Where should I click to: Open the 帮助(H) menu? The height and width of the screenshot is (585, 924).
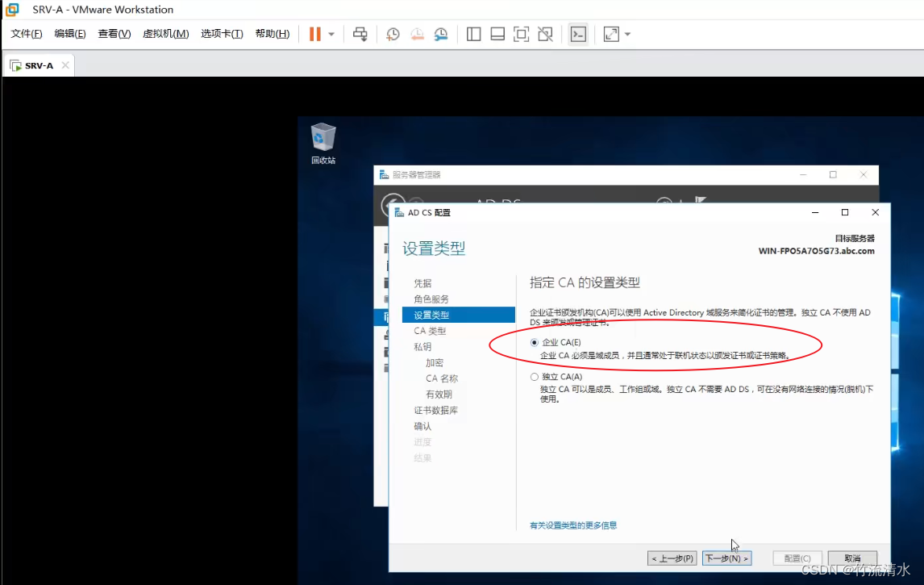click(273, 34)
